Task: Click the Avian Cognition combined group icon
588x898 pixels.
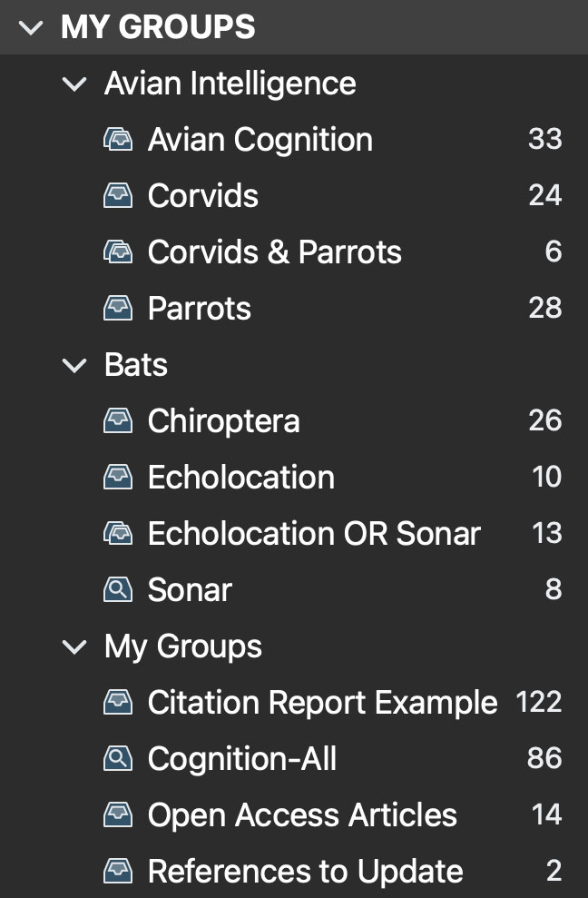Action: [118, 140]
